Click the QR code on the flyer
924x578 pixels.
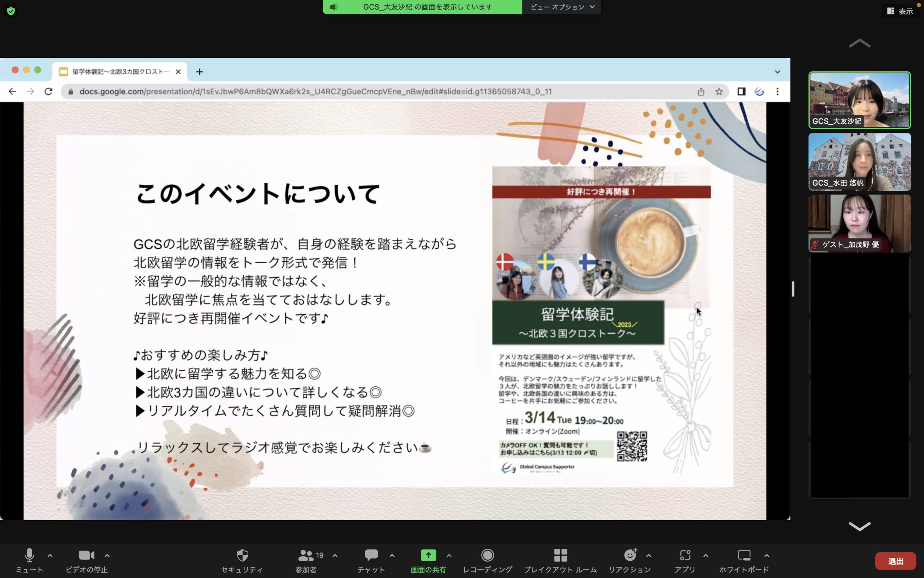[x=632, y=446]
